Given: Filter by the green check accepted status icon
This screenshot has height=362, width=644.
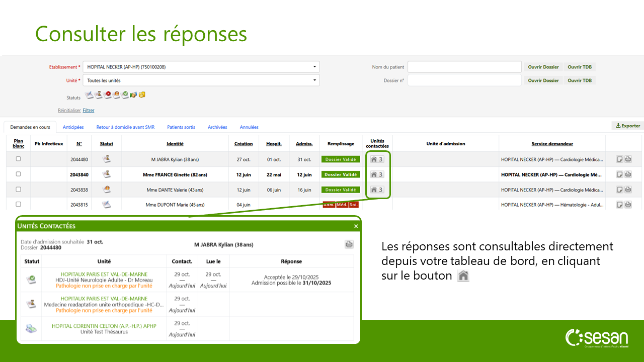Looking at the screenshot, I should (x=125, y=95).
